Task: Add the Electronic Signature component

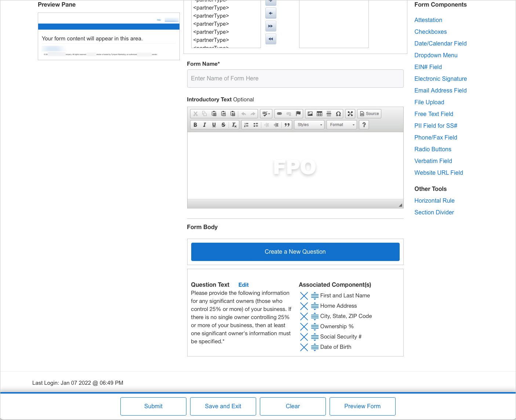Action: 440,79
